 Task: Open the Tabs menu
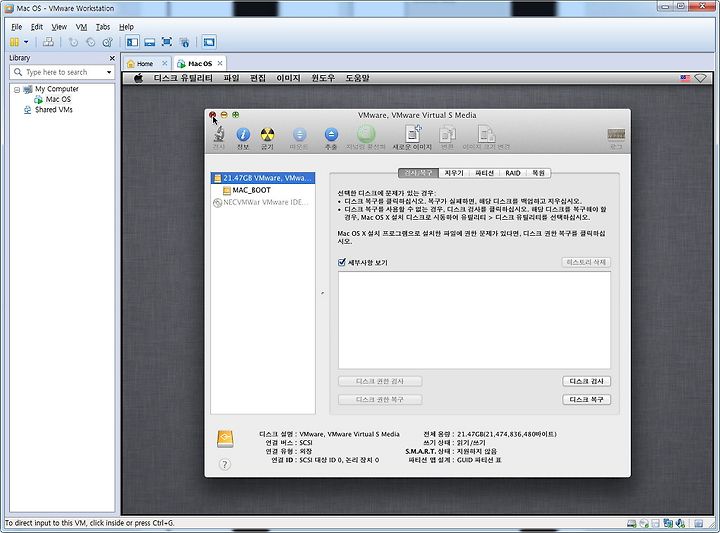[103, 27]
